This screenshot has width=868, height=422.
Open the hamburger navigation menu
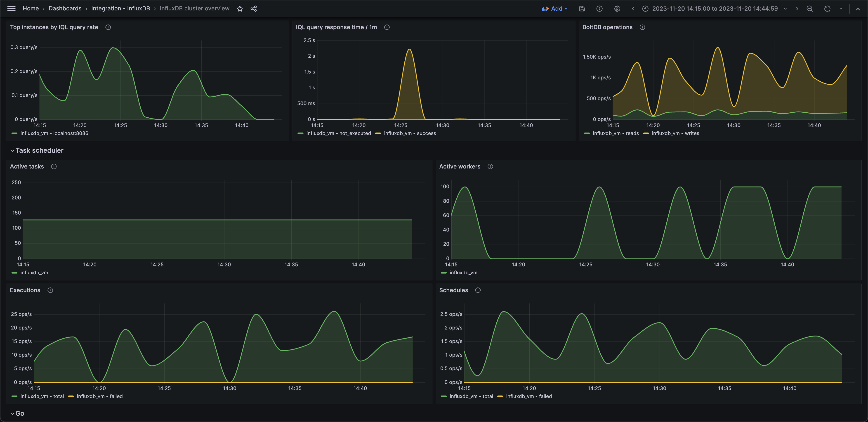[11, 8]
